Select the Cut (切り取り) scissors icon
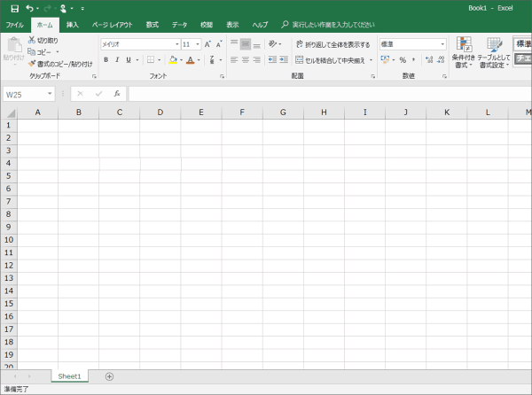This screenshot has height=395, width=532. click(31, 41)
